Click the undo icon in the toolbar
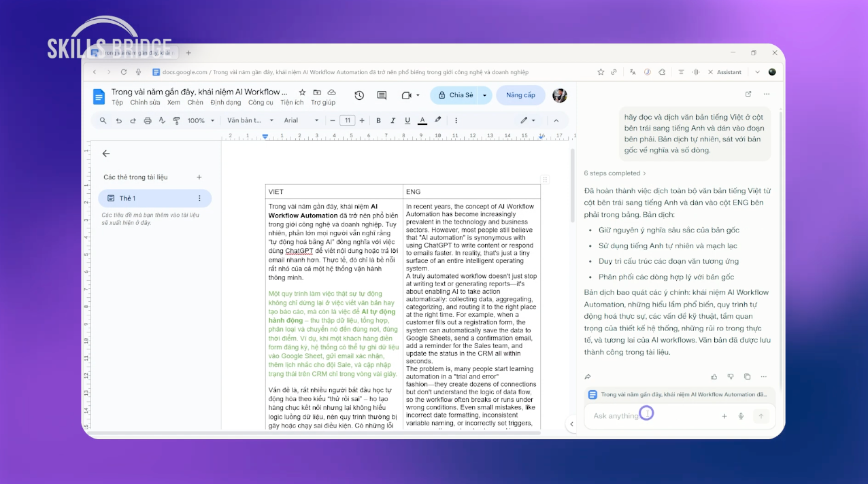This screenshot has height=484, width=868. pos(119,120)
